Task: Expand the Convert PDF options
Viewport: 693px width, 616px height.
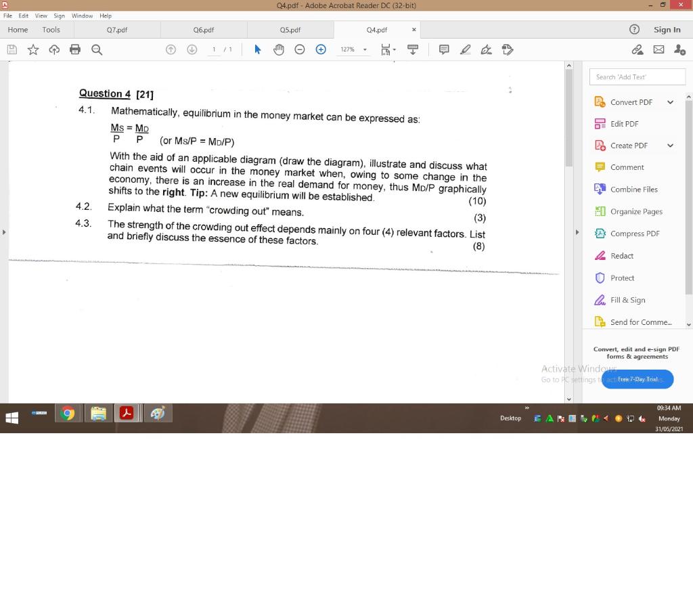Action: point(670,102)
